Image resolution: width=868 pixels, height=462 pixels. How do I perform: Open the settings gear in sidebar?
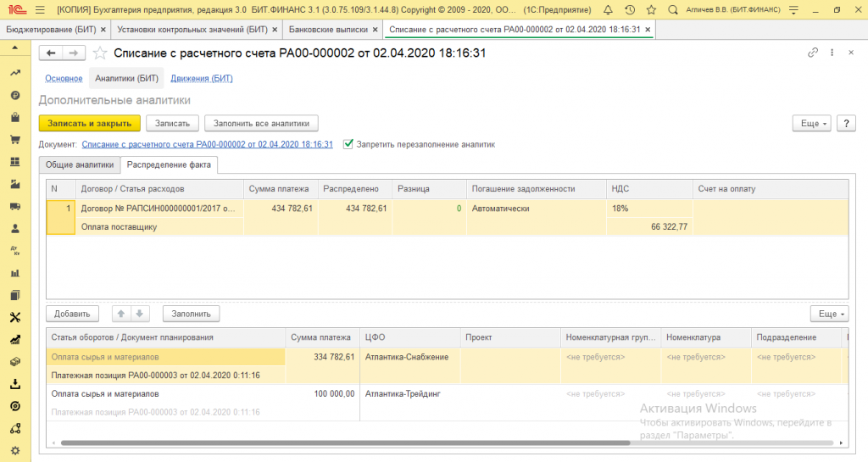(14, 450)
